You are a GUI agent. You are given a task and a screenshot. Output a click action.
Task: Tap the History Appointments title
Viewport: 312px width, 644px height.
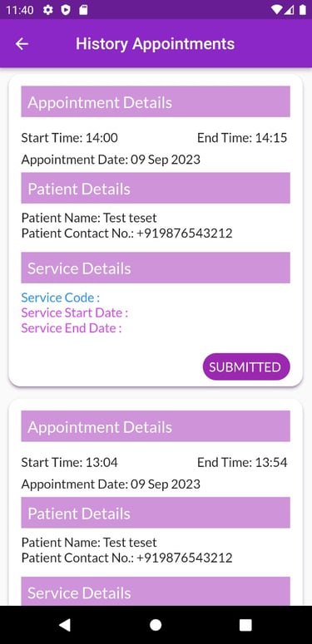pyautogui.click(x=155, y=44)
